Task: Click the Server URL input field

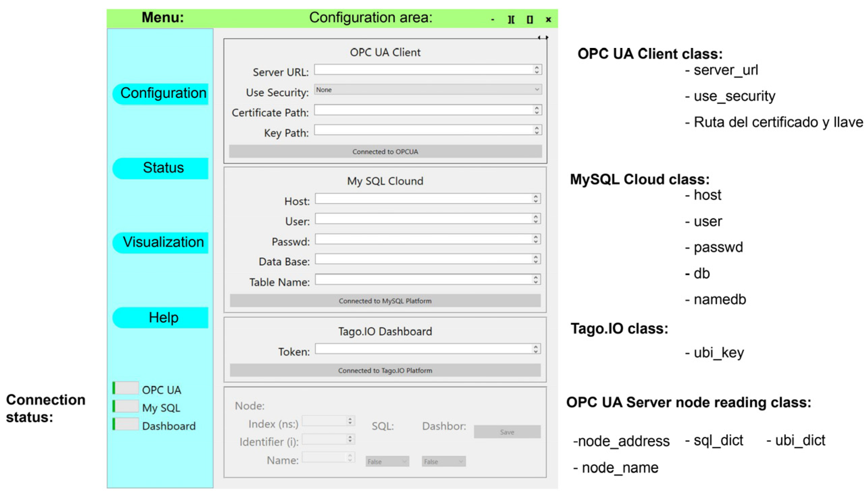Action: (423, 70)
